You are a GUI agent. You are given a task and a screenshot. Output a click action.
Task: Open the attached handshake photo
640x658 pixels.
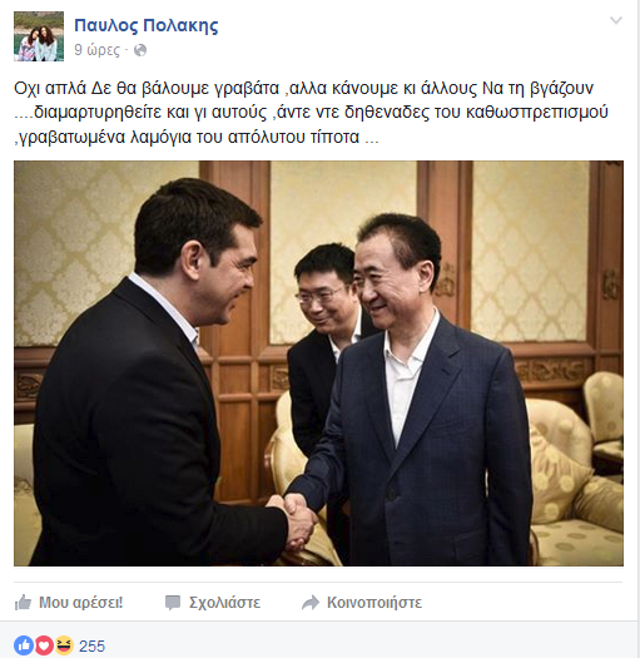point(319,363)
